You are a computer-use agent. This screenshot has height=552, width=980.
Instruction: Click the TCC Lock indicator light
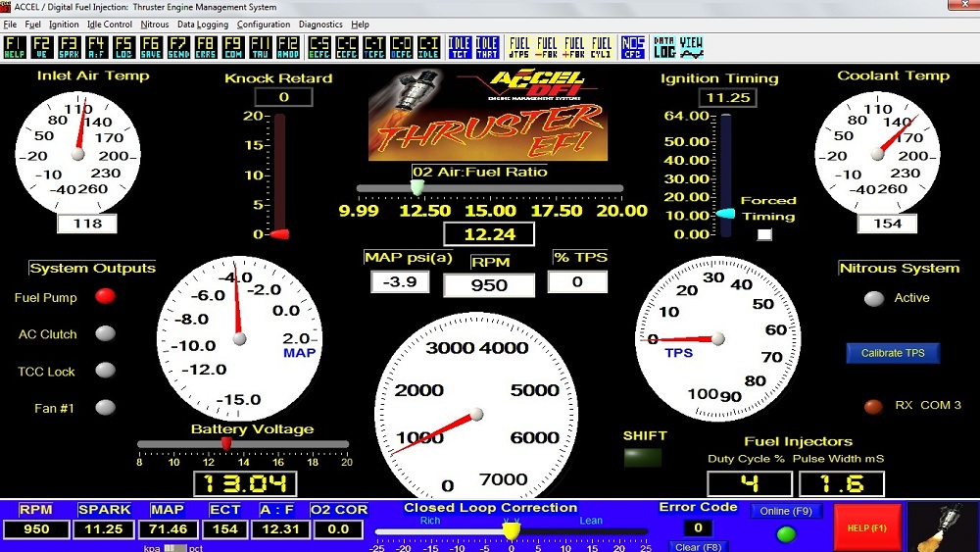(105, 370)
